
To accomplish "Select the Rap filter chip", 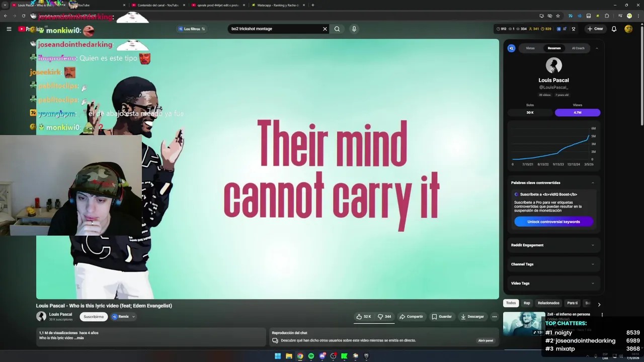I will pos(527,303).
